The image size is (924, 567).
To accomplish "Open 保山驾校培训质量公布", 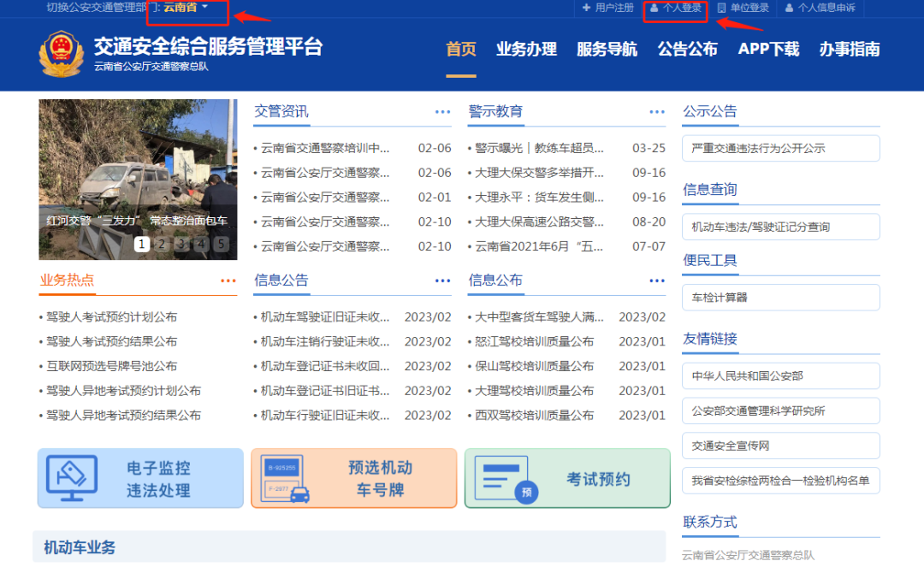I will pyautogui.click(x=535, y=366).
